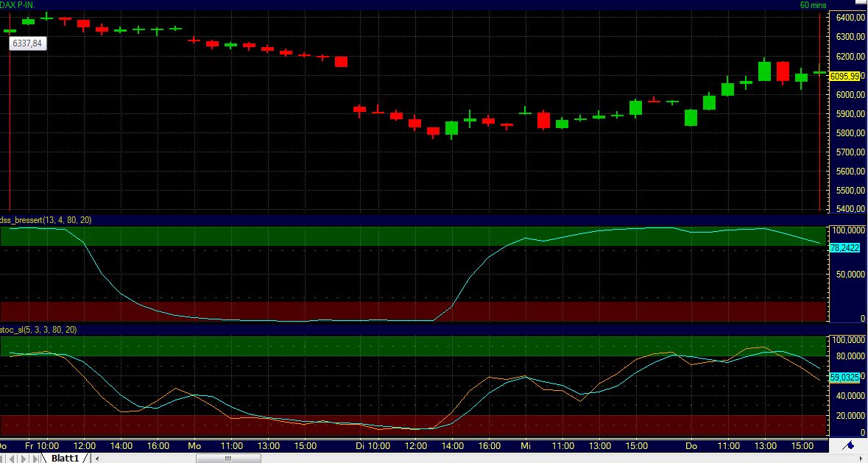This screenshot has width=868, height=463.
Task: Click the 5700,00 price axis label
Action: (850, 152)
